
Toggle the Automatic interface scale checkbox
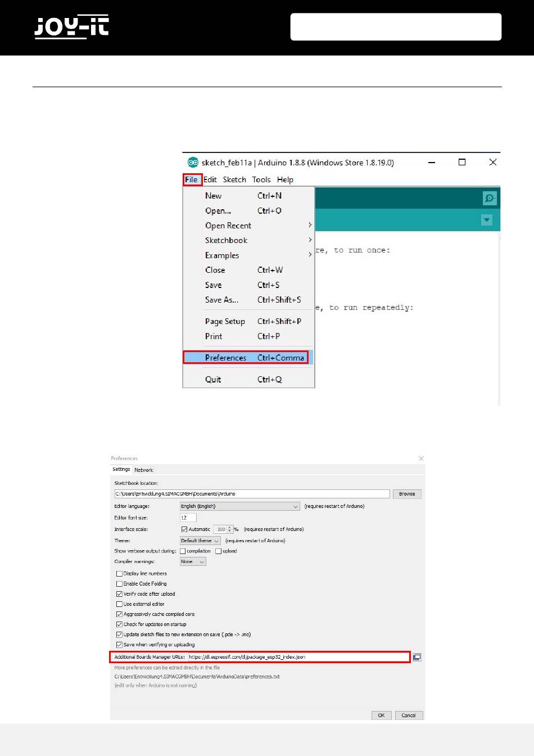[x=184, y=529]
